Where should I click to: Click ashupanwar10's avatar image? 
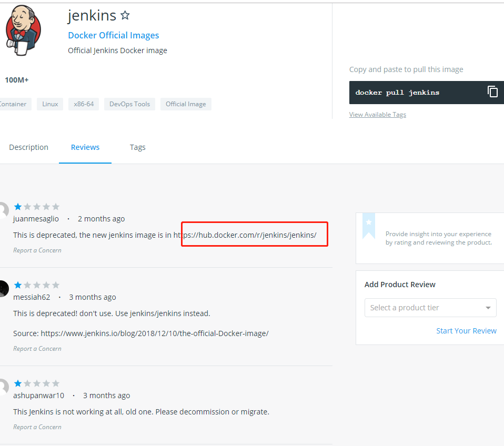pyautogui.click(x=4, y=387)
